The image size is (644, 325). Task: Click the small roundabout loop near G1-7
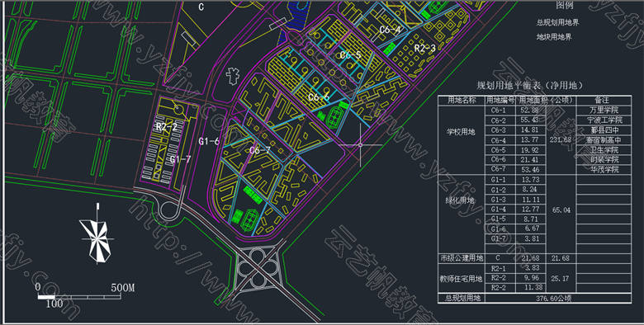[168, 210]
